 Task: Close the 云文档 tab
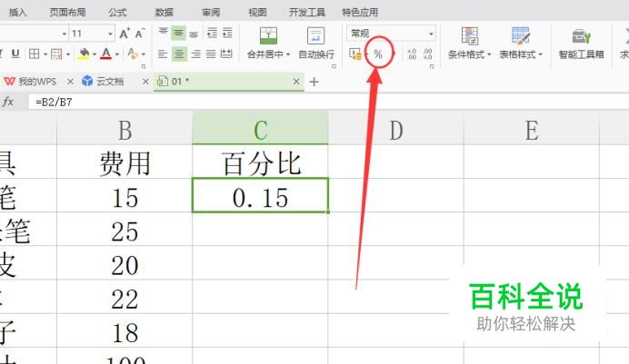click(145, 82)
